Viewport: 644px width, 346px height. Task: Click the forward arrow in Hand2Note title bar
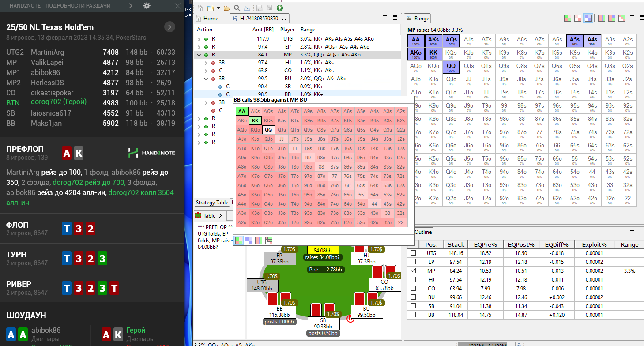[130, 6]
